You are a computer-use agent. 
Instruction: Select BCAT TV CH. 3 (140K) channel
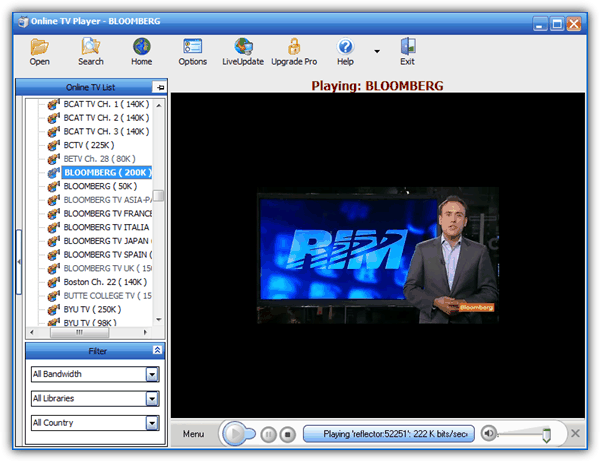106,132
